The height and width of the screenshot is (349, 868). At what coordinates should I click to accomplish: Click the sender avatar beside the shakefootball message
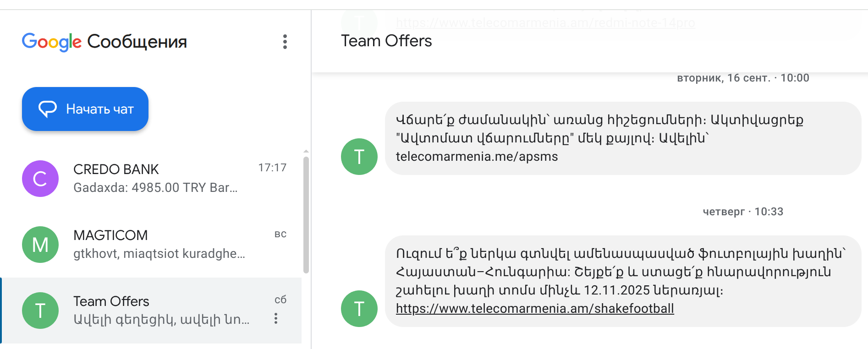(x=359, y=309)
